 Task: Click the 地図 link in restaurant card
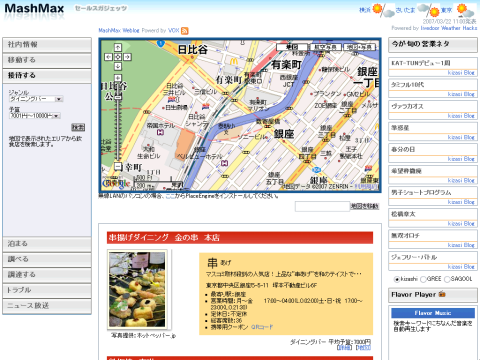coord(363,347)
